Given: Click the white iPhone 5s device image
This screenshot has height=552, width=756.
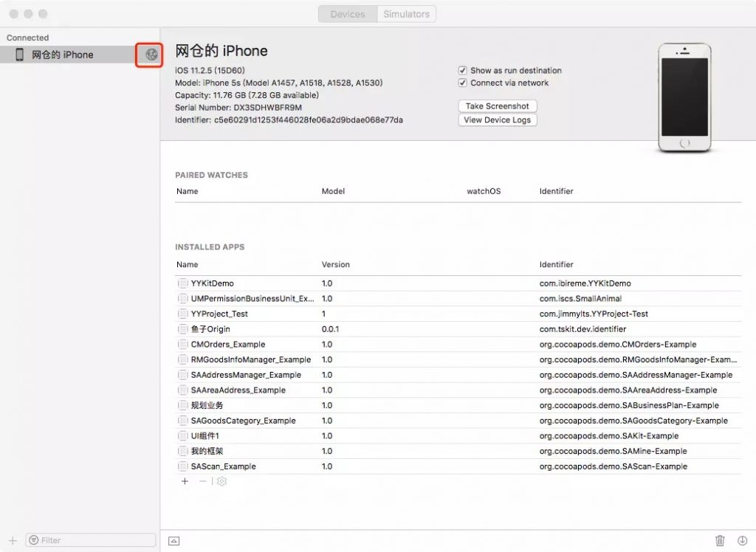Looking at the screenshot, I should tap(684, 98).
